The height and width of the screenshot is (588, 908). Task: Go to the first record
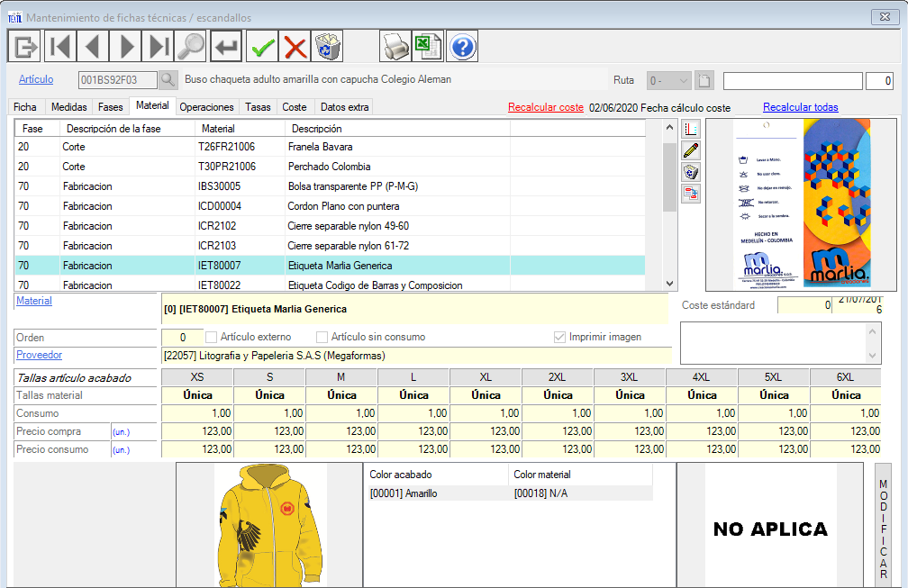pos(59,46)
